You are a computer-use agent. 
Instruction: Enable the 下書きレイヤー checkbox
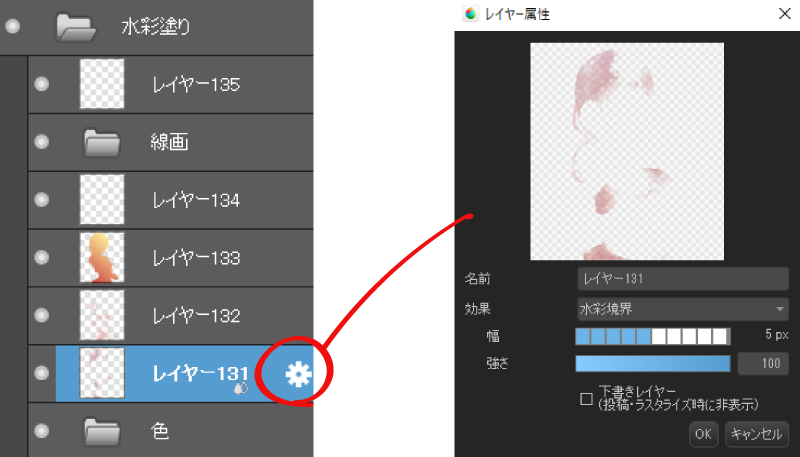[586, 399]
